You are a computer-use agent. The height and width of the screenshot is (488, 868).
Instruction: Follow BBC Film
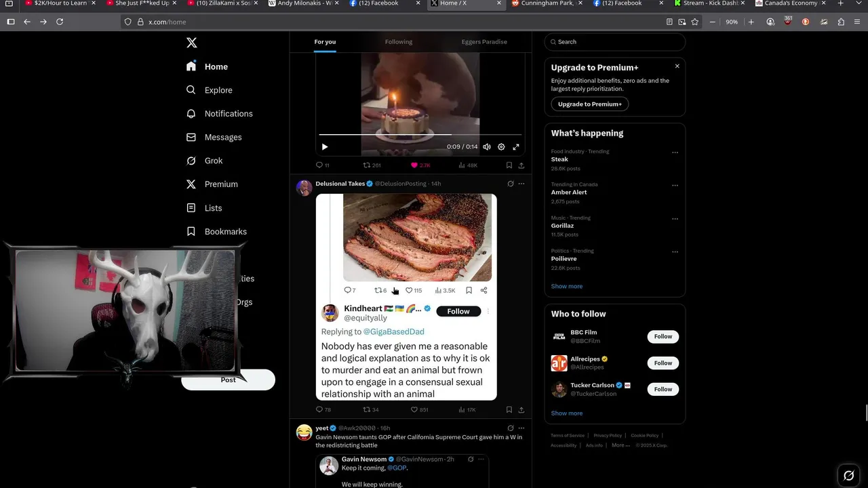[x=663, y=337]
